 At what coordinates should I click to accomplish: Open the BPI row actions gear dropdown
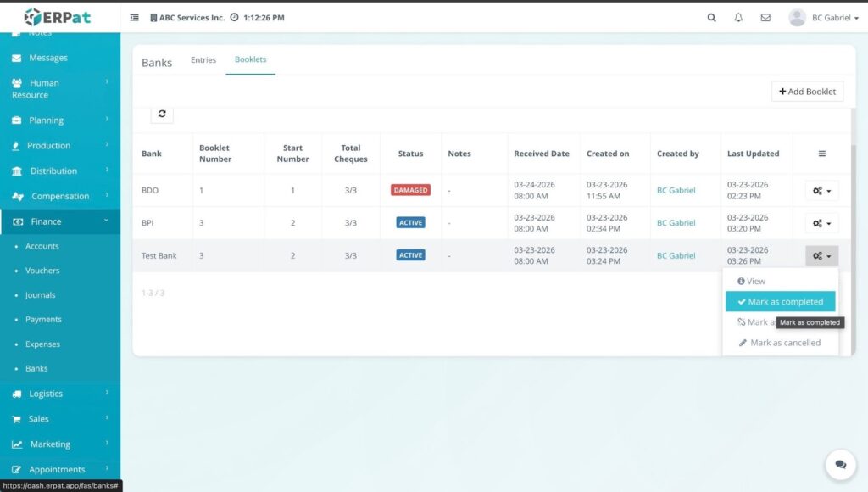click(821, 223)
